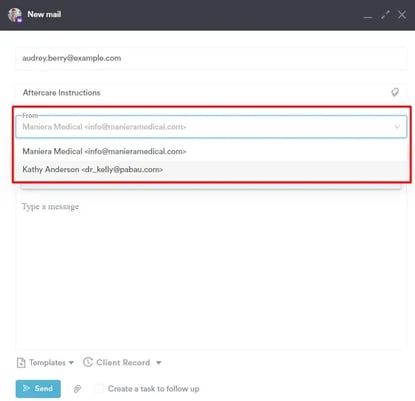Click the Aftercare Instructions subject field
The width and height of the screenshot is (415, 401).
coord(211,92)
